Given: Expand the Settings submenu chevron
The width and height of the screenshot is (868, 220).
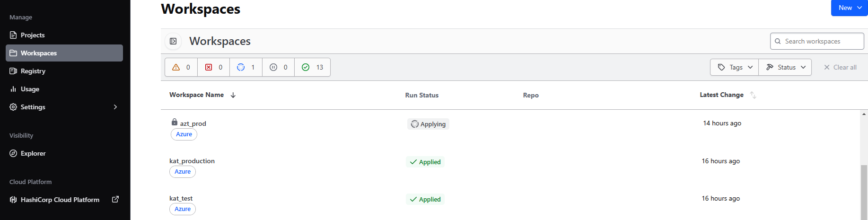Looking at the screenshot, I should [115, 107].
